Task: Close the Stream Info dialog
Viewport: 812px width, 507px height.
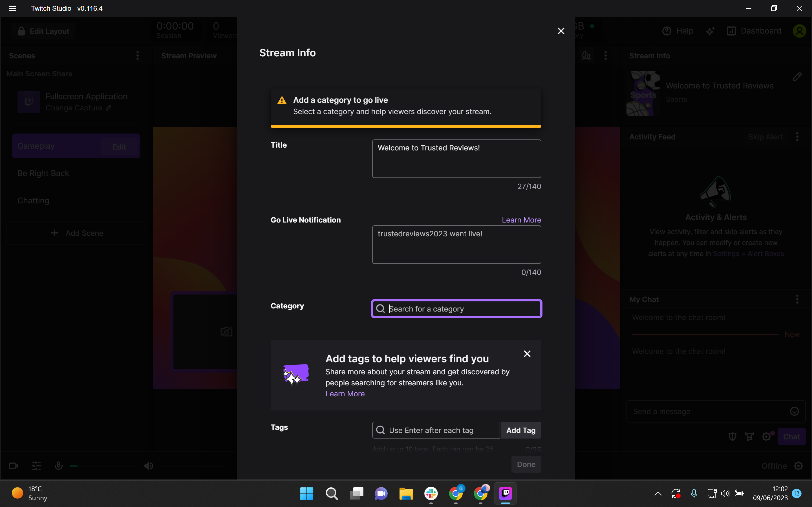Action: pos(561,31)
